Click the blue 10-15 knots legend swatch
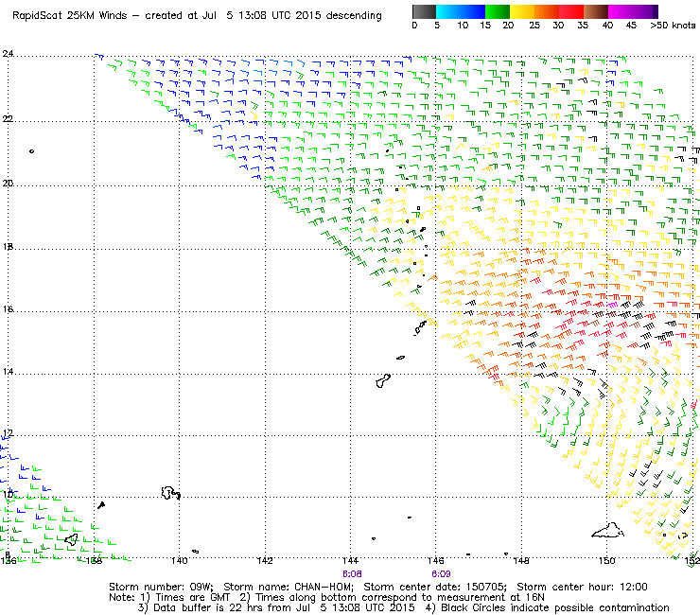The image size is (700, 615). click(473, 11)
